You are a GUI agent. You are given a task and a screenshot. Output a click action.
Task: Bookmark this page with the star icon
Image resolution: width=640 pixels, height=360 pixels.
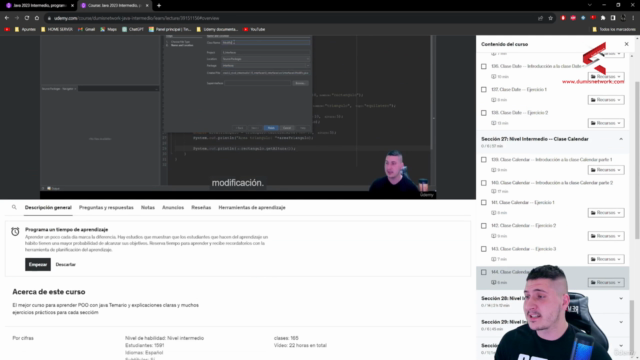click(x=550, y=18)
